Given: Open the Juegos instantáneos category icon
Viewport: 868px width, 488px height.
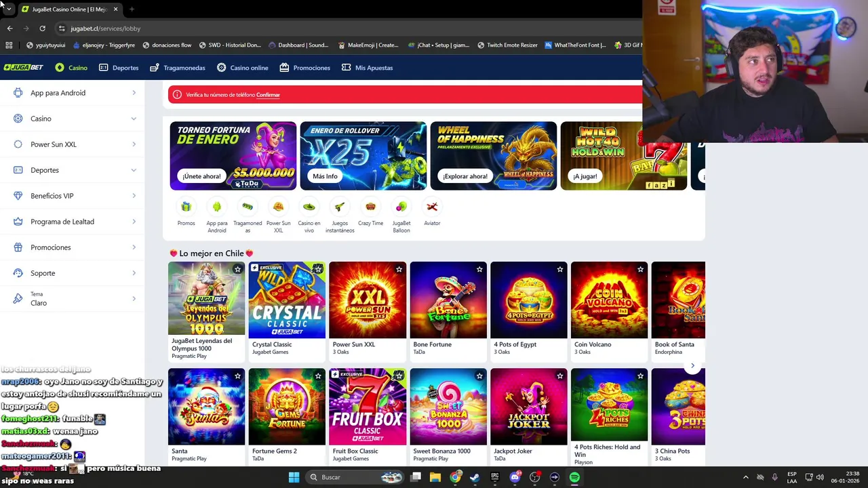Looking at the screenshot, I should (340, 207).
